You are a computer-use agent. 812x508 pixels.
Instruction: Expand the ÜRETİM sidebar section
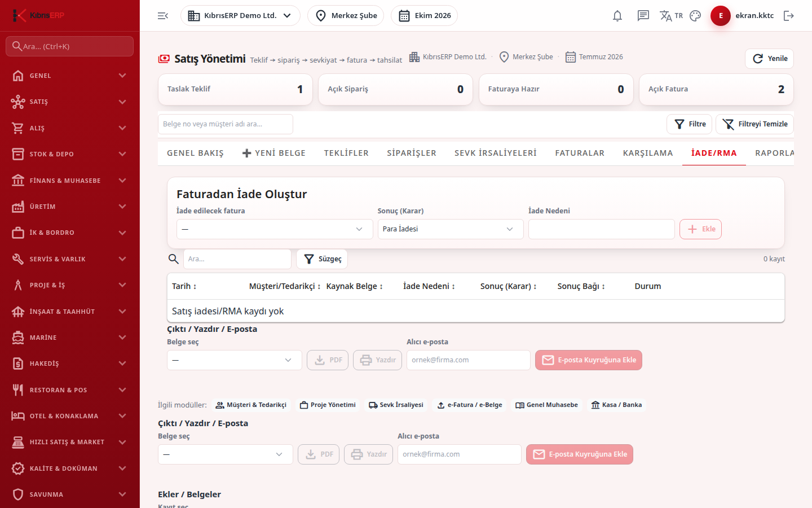point(70,207)
